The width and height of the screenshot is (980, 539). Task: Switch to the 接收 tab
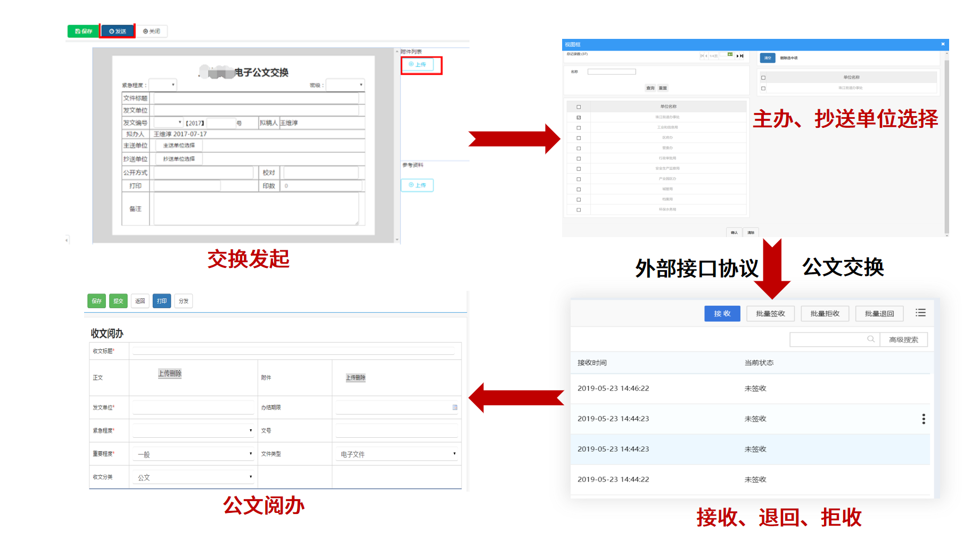(x=722, y=313)
